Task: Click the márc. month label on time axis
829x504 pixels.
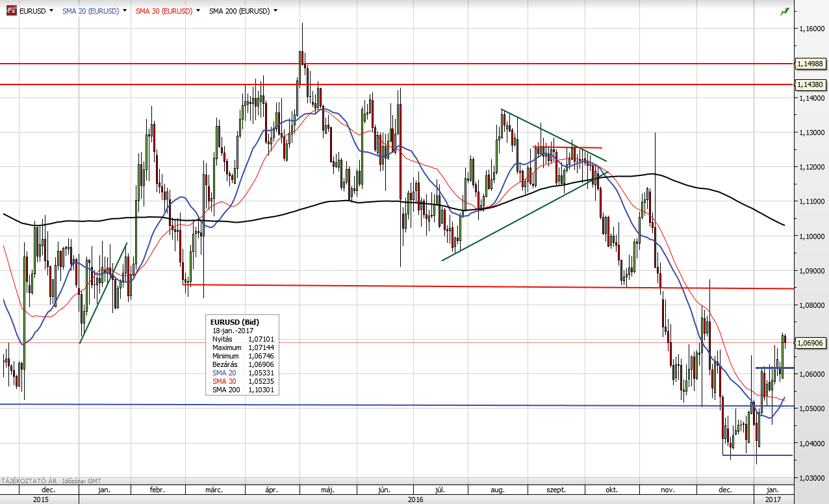Action: pyautogui.click(x=215, y=490)
